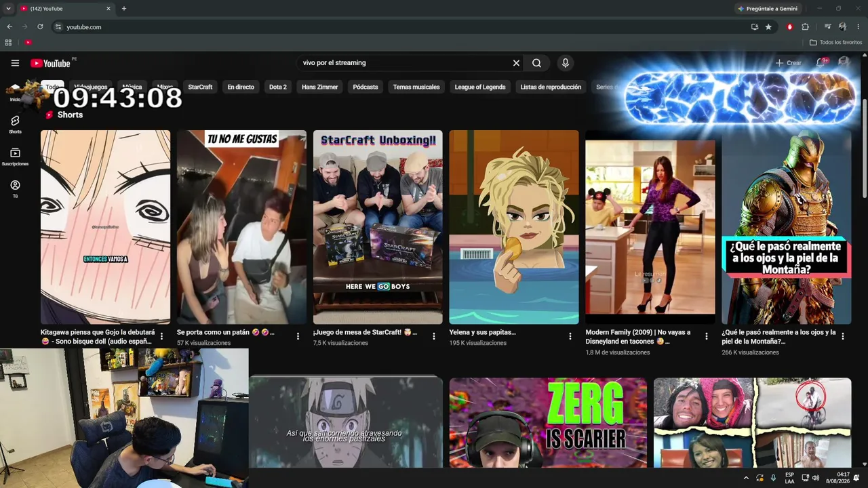Open the taskbar volume icon
This screenshot has height=488, width=868.
pos(815,478)
